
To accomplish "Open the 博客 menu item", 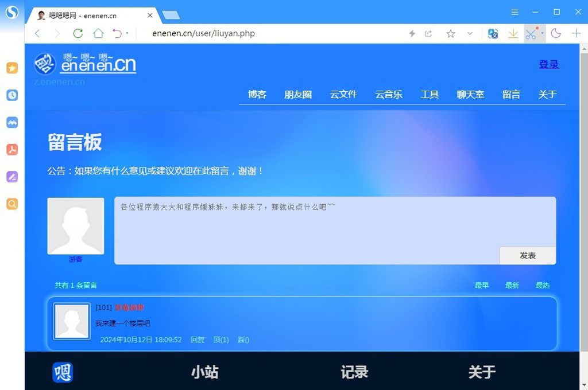I will point(257,95).
